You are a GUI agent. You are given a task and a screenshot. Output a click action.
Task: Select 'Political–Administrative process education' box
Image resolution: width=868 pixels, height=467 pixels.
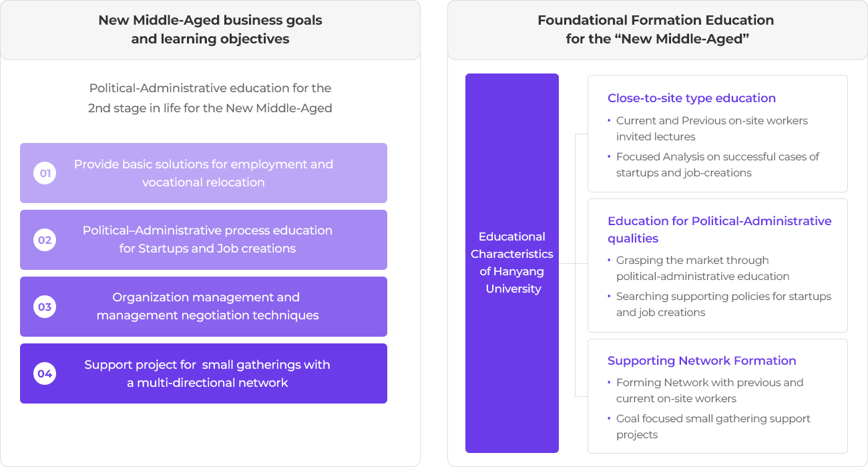tap(204, 240)
